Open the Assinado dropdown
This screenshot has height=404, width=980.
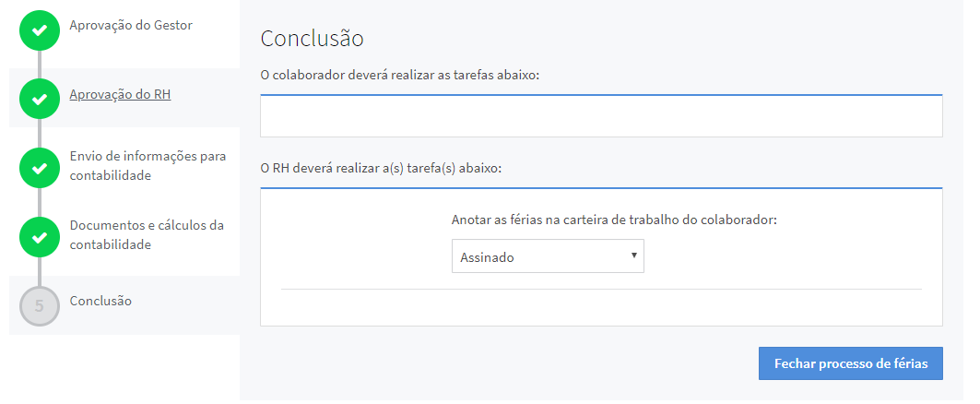pyautogui.click(x=548, y=255)
